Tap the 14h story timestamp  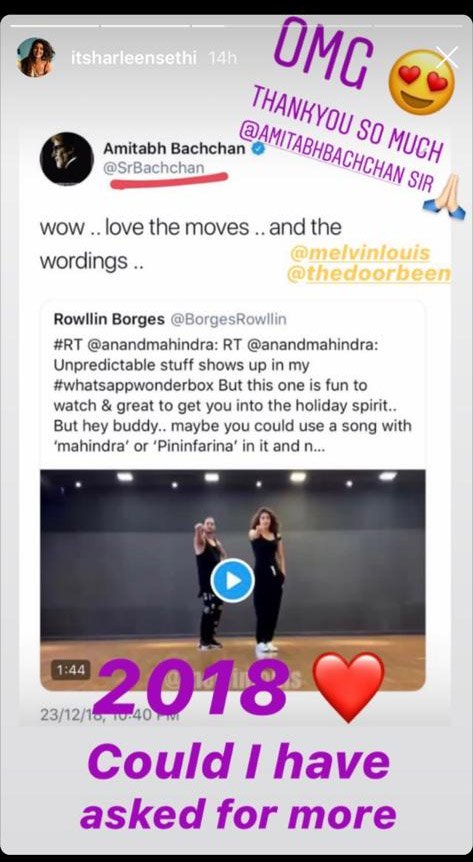click(x=223, y=58)
